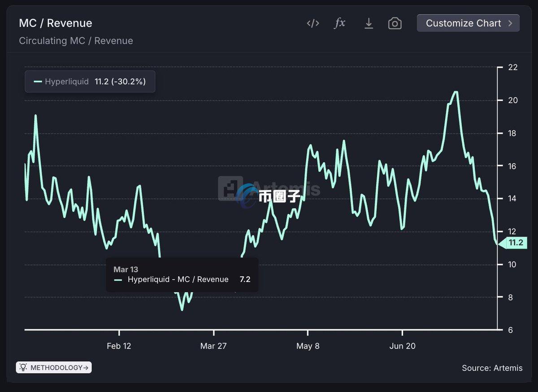Click the Mar 13 tooltip box
Screen dimensions: 538x392
[182, 275]
